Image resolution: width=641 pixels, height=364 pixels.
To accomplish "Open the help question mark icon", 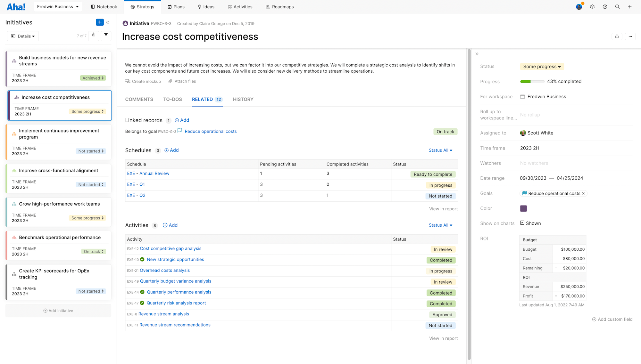I will (x=605, y=7).
